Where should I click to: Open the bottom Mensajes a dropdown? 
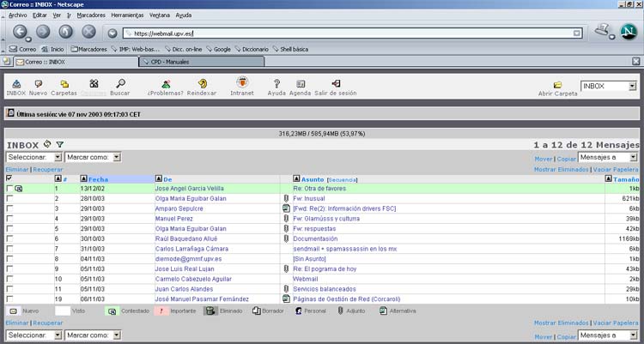click(x=608, y=335)
